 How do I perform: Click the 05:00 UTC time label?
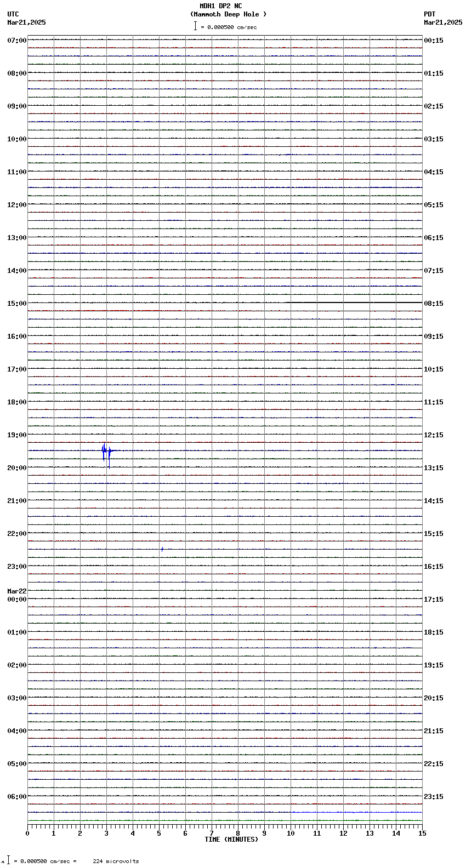[17, 764]
